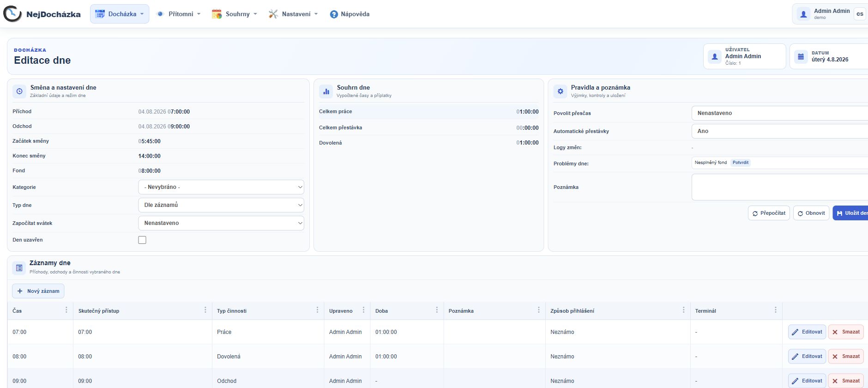Open the Přítomní menu
This screenshot has height=388, width=868.
(x=179, y=14)
